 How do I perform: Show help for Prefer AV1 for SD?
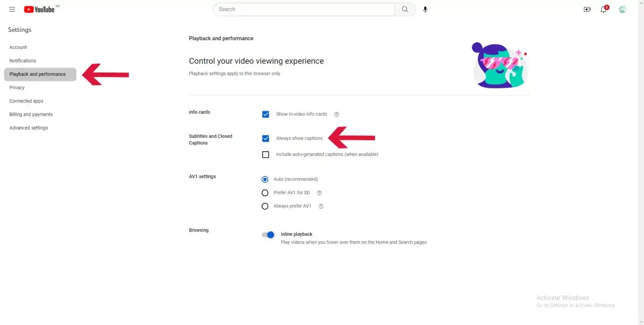319,193
